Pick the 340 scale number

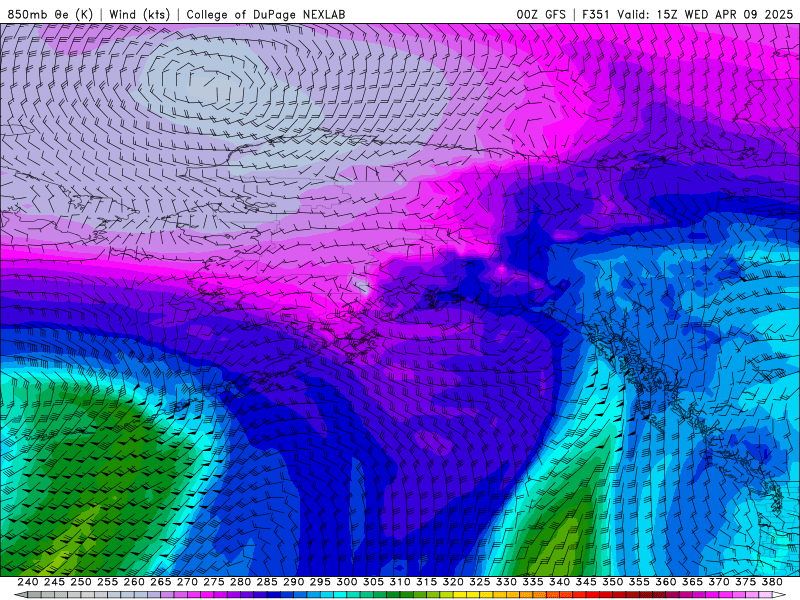(x=559, y=582)
